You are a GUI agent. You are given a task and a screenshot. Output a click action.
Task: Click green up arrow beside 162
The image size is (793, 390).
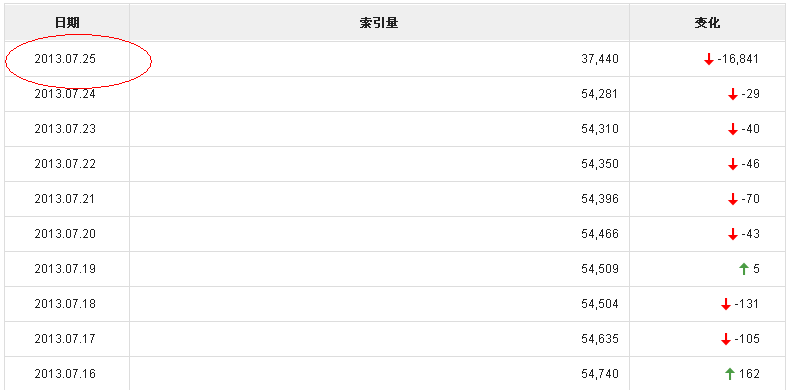(729, 374)
